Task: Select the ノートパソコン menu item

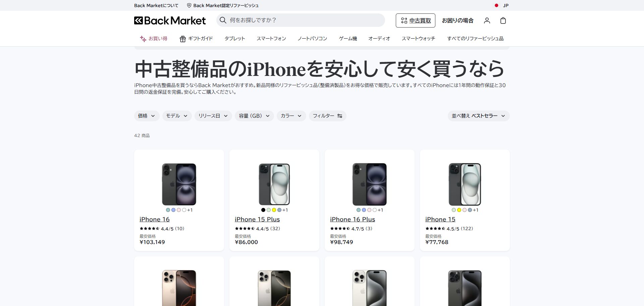Action: click(x=312, y=39)
